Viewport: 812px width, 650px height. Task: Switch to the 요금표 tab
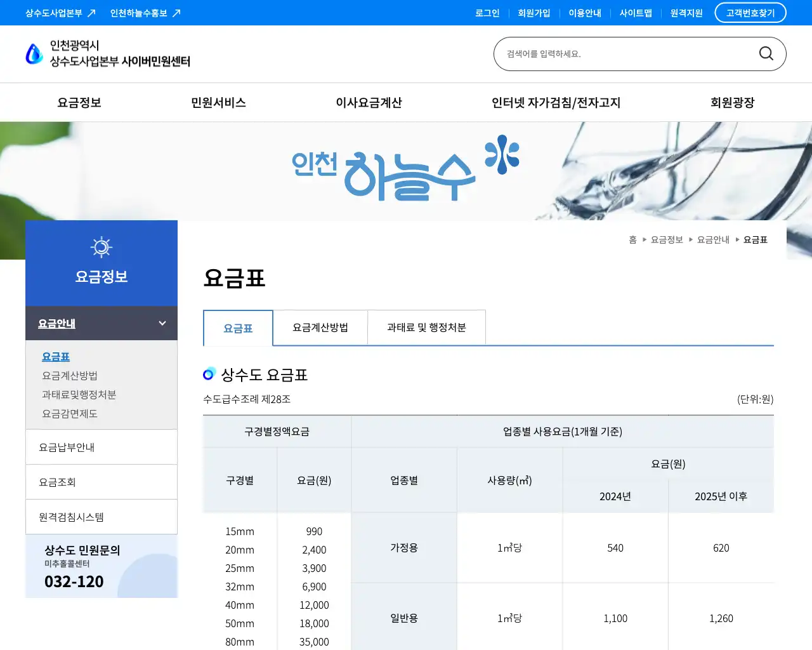pos(238,328)
